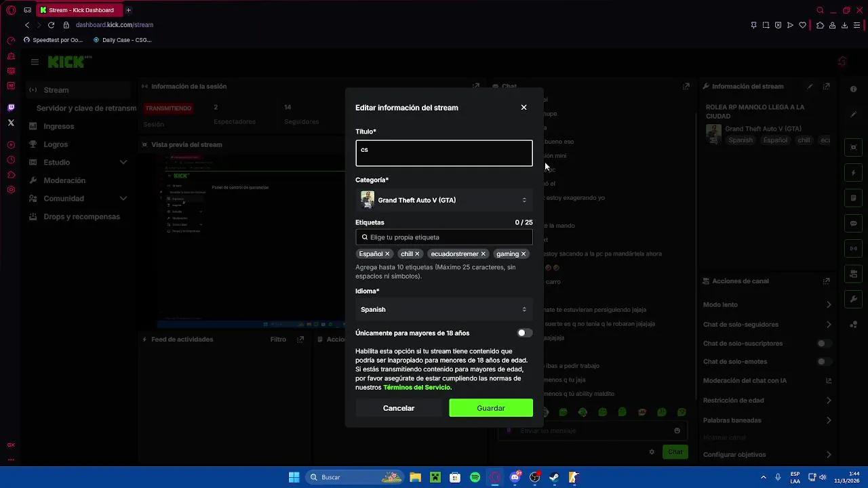Click the 'Elige tu propia etiqueta' search field

[x=444, y=237]
